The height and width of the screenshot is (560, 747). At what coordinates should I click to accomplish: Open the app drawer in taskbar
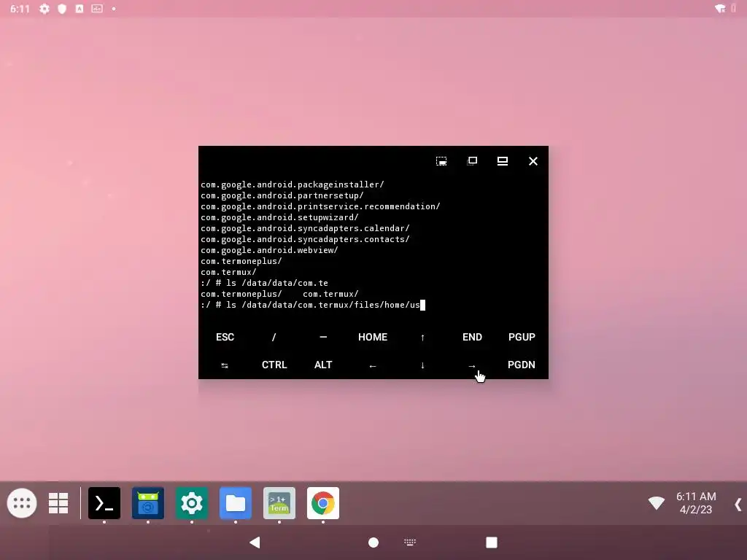coord(22,503)
